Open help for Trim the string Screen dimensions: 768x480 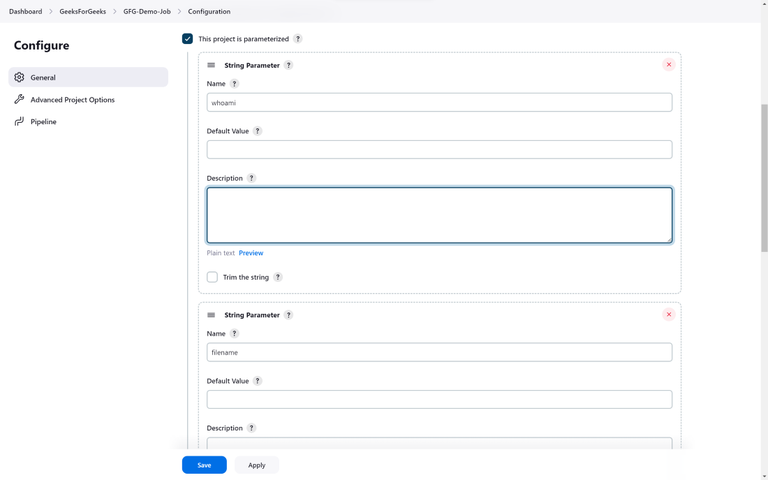pyautogui.click(x=278, y=277)
